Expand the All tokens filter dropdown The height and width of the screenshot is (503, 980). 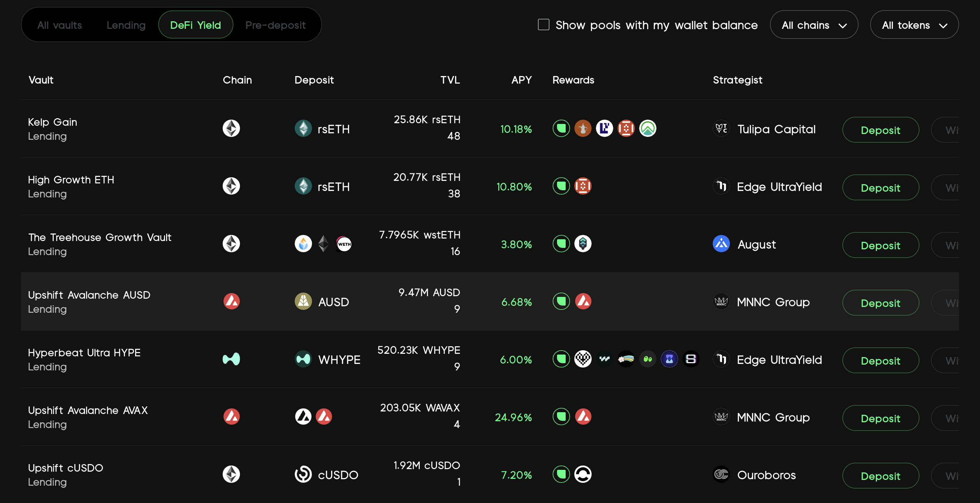coord(914,25)
